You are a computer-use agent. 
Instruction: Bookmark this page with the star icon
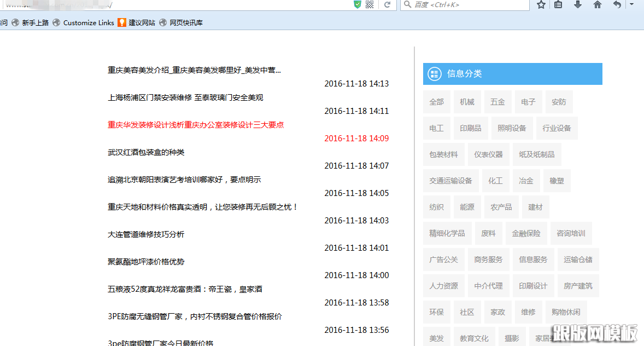[x=541, y=4]
